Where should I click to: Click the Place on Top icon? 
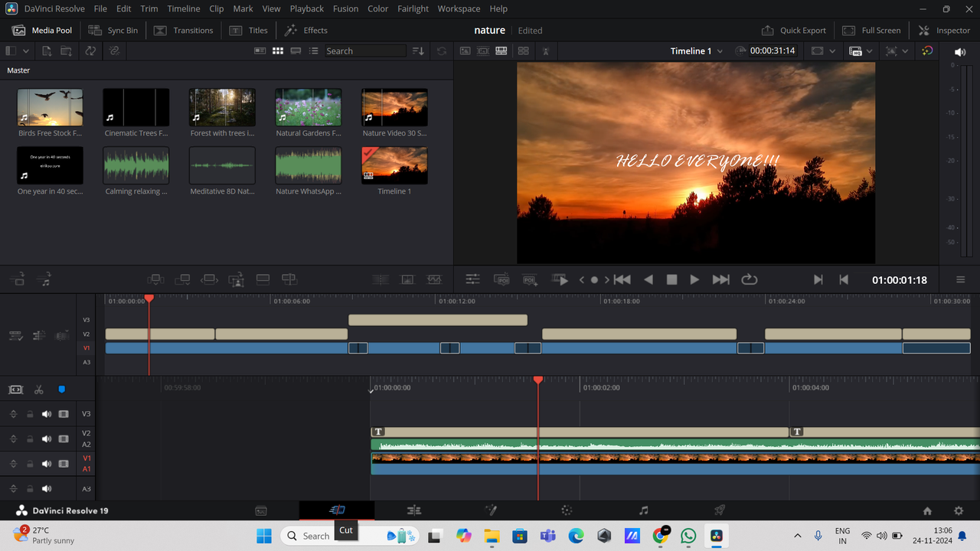(x=263, y=279)
